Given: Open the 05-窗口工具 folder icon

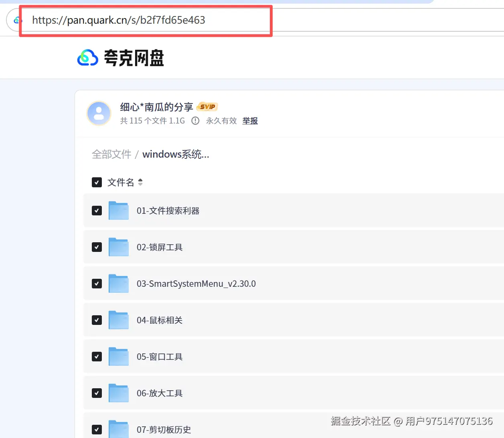Looking at the screenshot, I should [x=119, y=357].
